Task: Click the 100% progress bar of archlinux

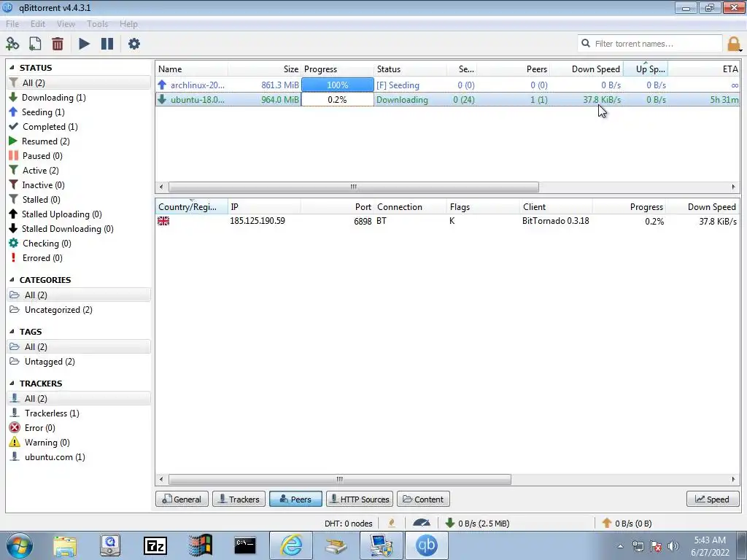Action: coord(337,85)
